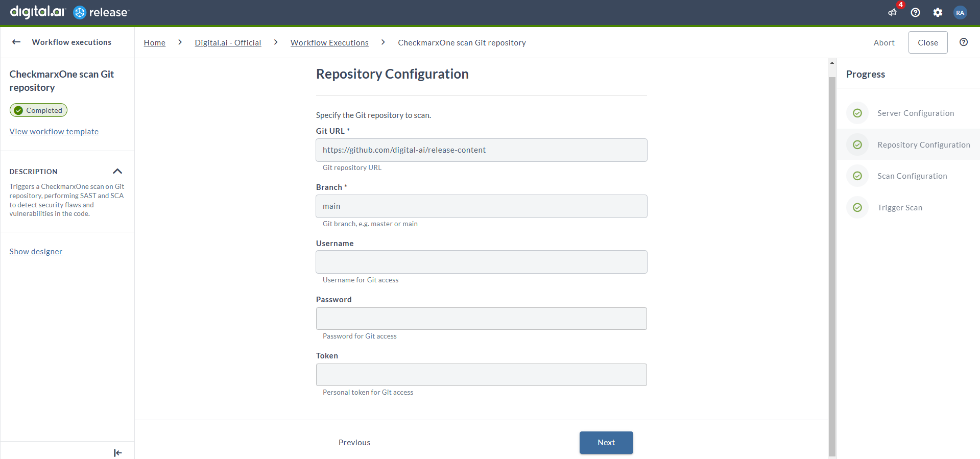Viewport: 980px width, 459px height.
Task: Focus the Git URL field
Action: (x=482, y=150)
